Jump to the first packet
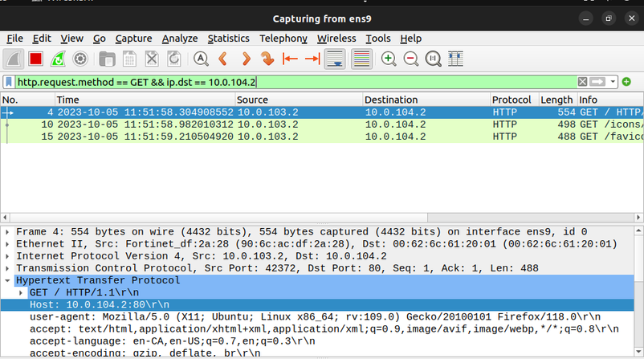The height and width of the screenshot is (359, 644). point(290,59)
